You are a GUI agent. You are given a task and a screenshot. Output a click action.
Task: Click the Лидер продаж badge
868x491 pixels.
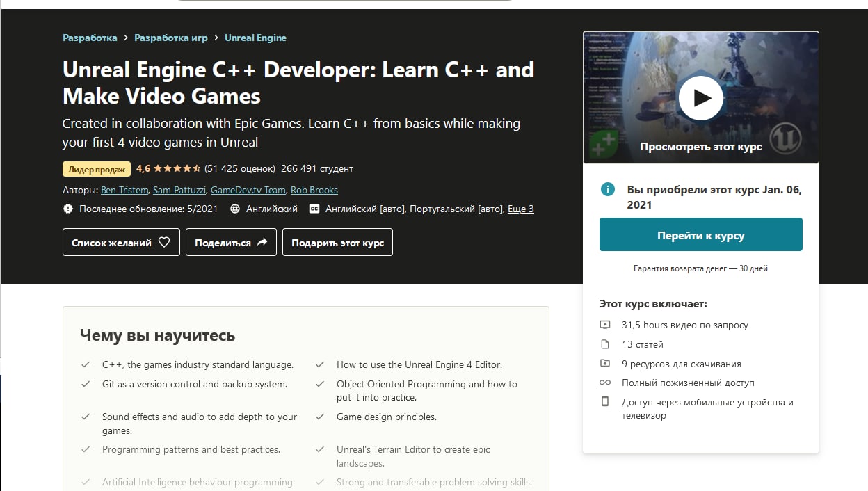[97, 169]
